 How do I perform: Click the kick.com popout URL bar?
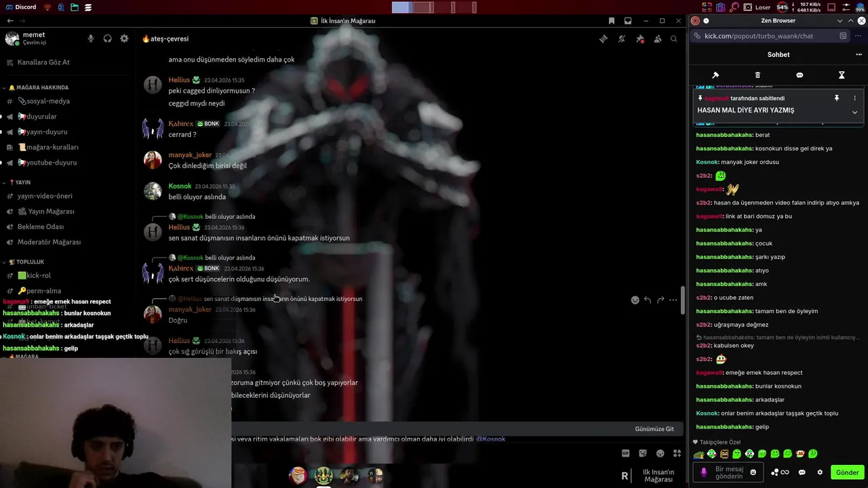(x=770, y=36)
